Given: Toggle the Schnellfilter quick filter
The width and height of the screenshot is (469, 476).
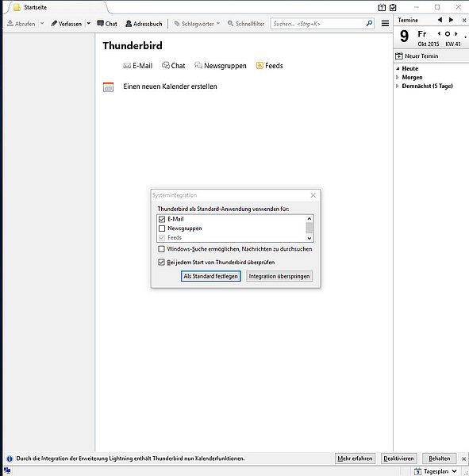Looking at the screenshot, I should (246, 24).
